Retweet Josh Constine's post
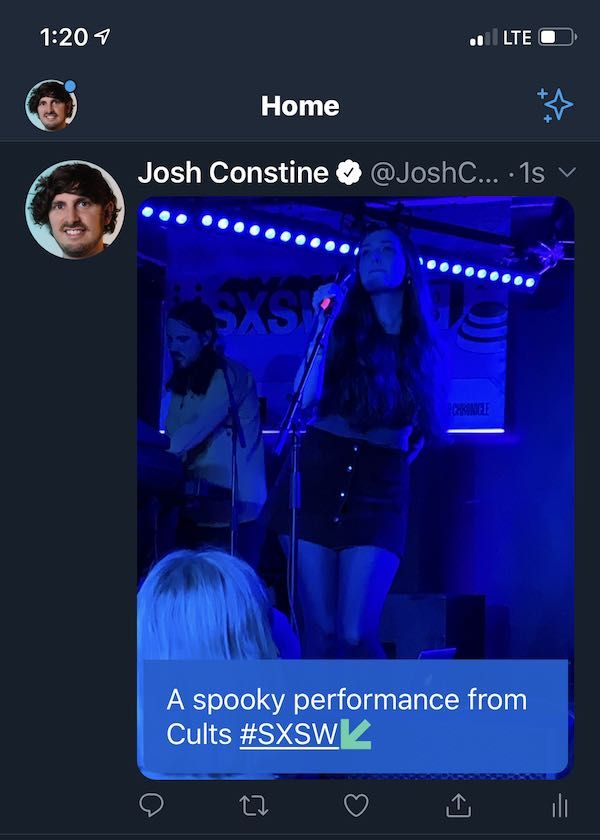The image size is (600, 840). click(x=253, y=806)
